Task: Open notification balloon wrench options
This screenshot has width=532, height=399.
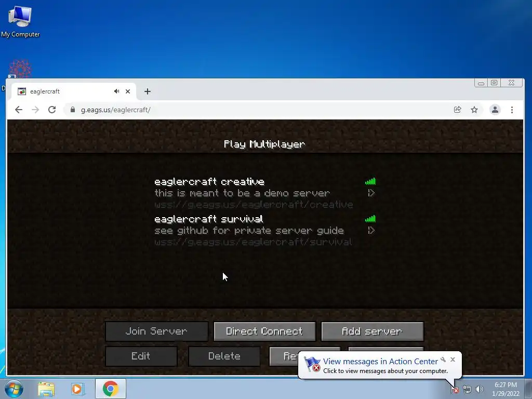Action: [x=443, y=360]
